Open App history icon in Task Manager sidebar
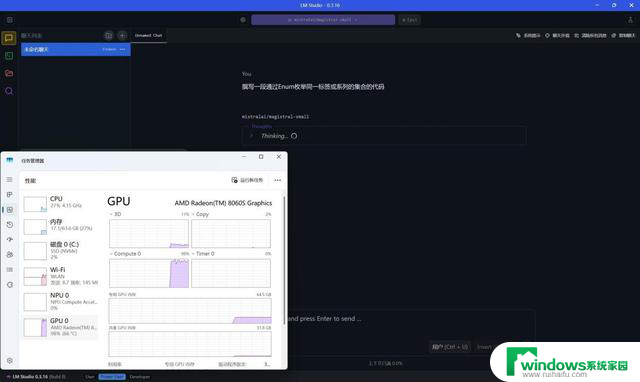 pos(10,224)
